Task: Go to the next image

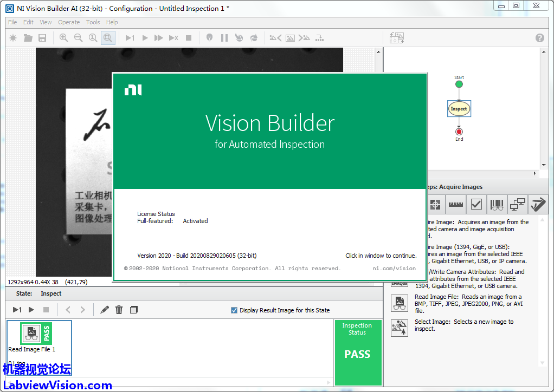Action: click(304, 38)
